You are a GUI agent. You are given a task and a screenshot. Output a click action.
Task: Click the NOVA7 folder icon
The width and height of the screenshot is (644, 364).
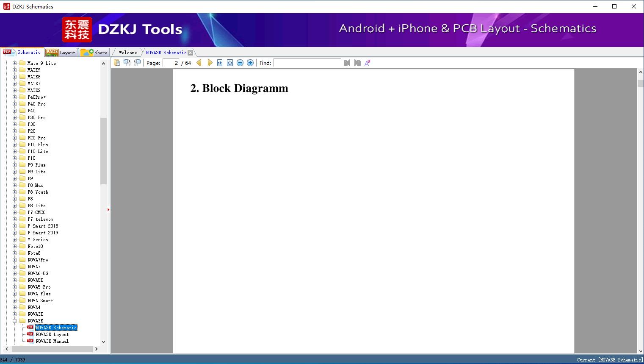click(x=22, y=267)
